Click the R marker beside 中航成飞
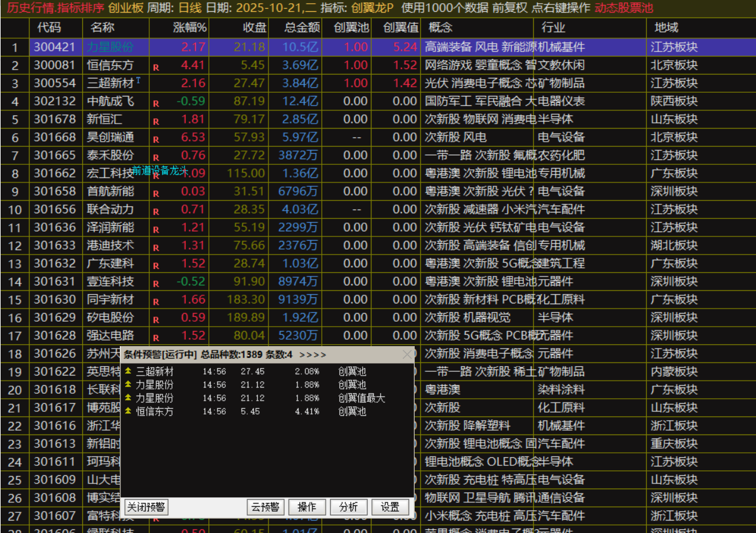Image resolution: width=756 pixels, height=533 pixels. (x=156, y=102)
